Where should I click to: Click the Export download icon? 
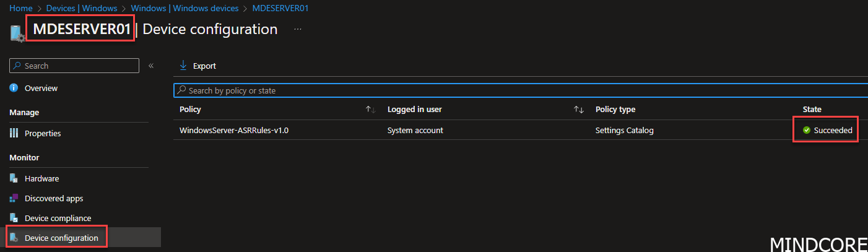[x=183, y=66]
